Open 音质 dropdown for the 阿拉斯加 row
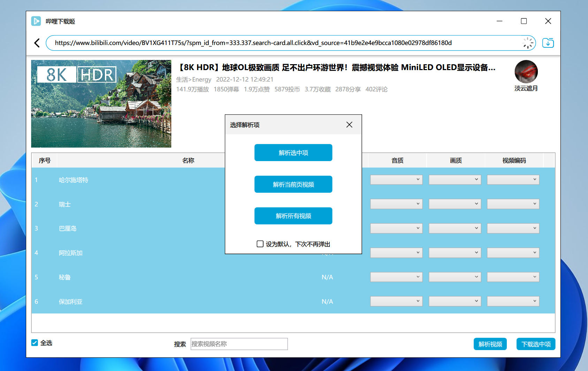588x371 pixels. click(396, 252)
